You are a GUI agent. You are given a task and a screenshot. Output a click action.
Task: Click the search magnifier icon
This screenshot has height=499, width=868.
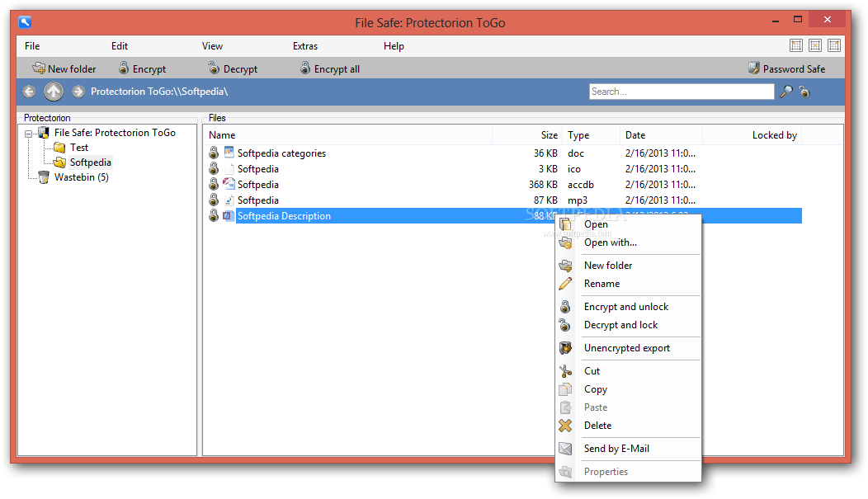click(x=786, y=92)
